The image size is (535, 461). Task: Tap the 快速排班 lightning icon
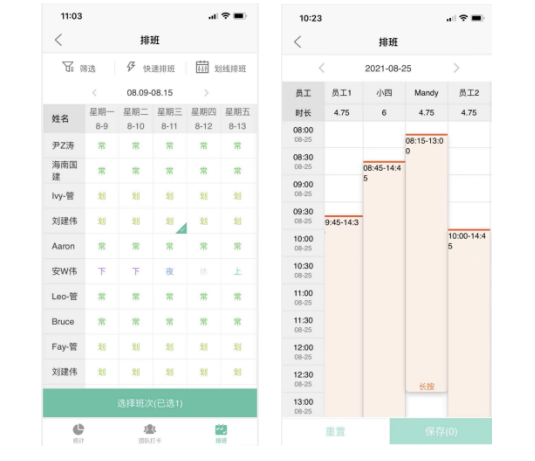[x=131, y=67]
